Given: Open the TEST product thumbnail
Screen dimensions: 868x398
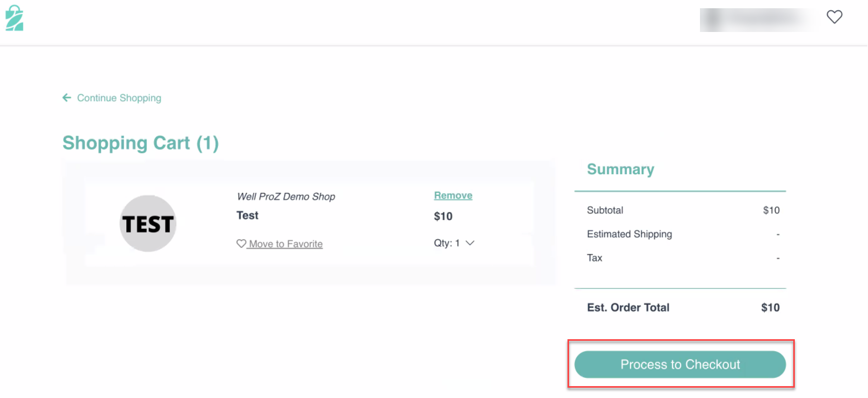Looking at the screenshot, I should [148, 223].
